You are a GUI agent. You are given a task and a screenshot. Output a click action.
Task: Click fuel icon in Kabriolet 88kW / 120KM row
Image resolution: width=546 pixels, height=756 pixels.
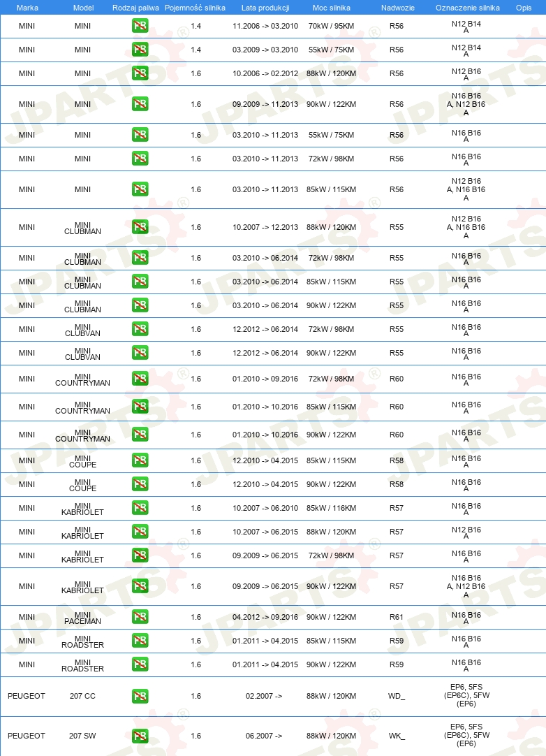tap(140, 532)
